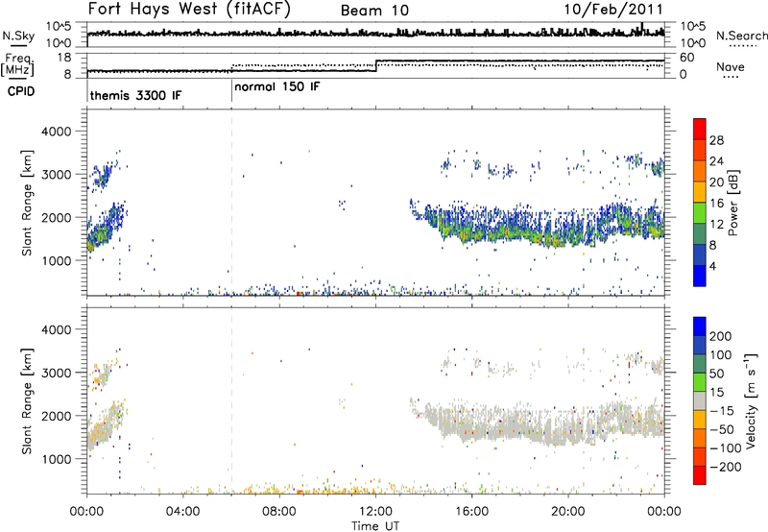Click the velocity scale value '50'
The height and width of the screenshot is (532, 768).
tap(716, 374)
